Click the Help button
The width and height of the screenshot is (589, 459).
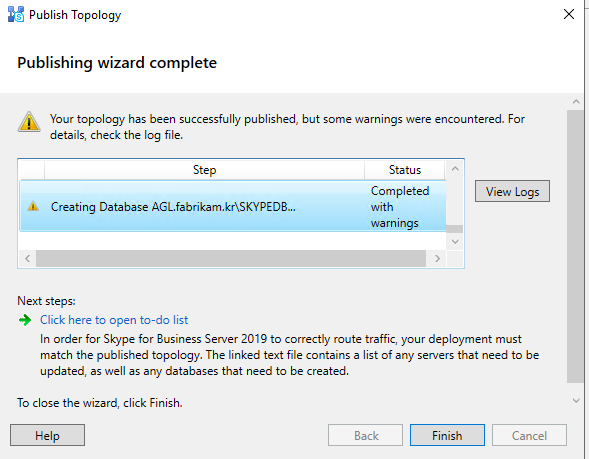tap(47, 435)
